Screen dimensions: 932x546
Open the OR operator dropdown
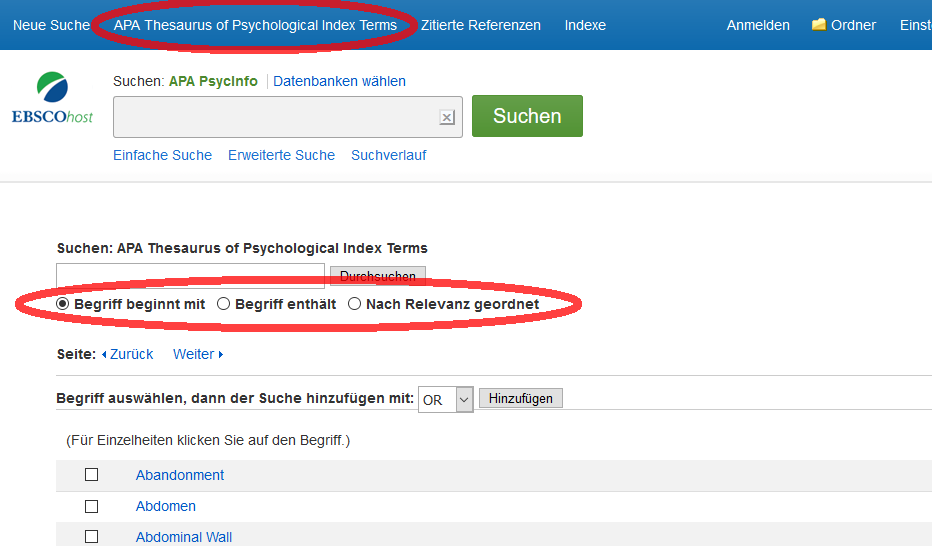(x=446, y=399)
